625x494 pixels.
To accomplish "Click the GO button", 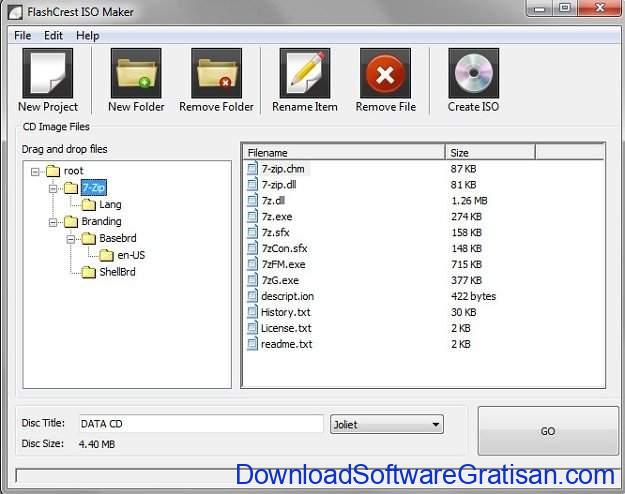I will pyautogui.click(x=548, y=431).
